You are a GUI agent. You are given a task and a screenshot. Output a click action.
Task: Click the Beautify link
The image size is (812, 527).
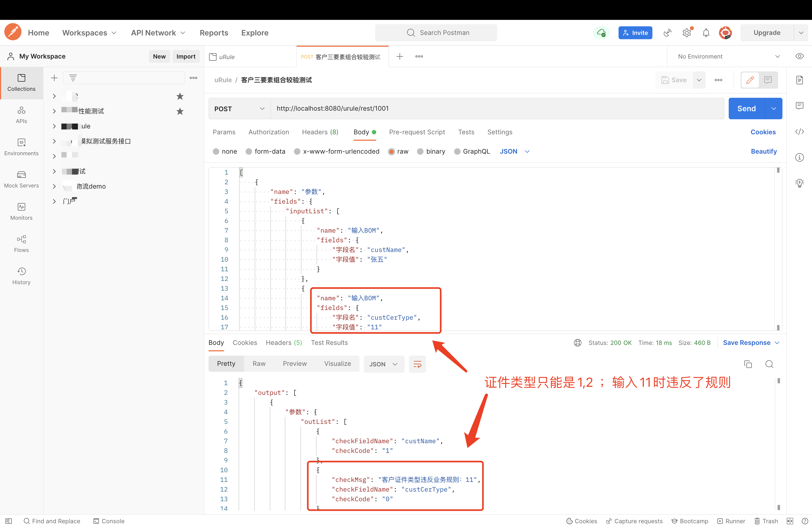pos(763,151)
